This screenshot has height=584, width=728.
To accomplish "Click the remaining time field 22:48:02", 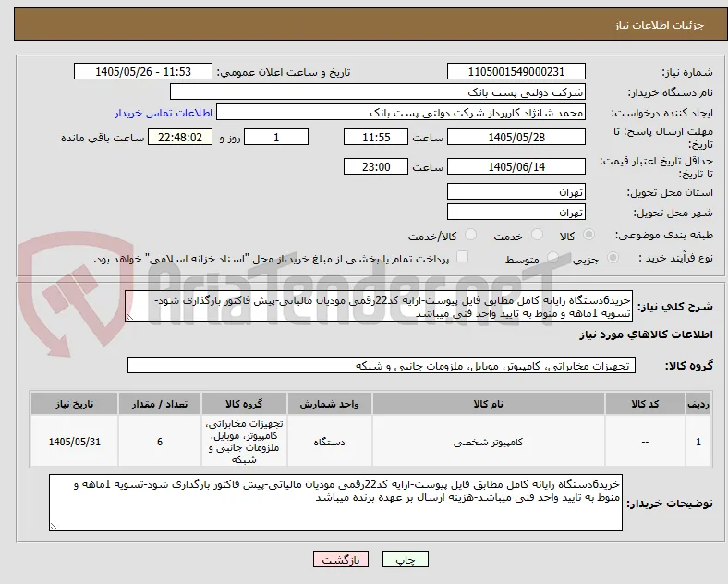I will point(180,138).
